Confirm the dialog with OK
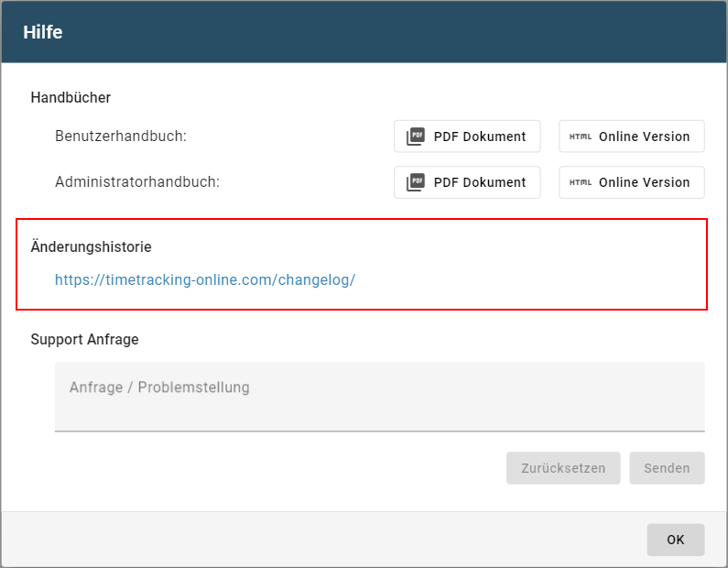The height and width of the screenshot is (568, 728). click(x=675, y=540)
